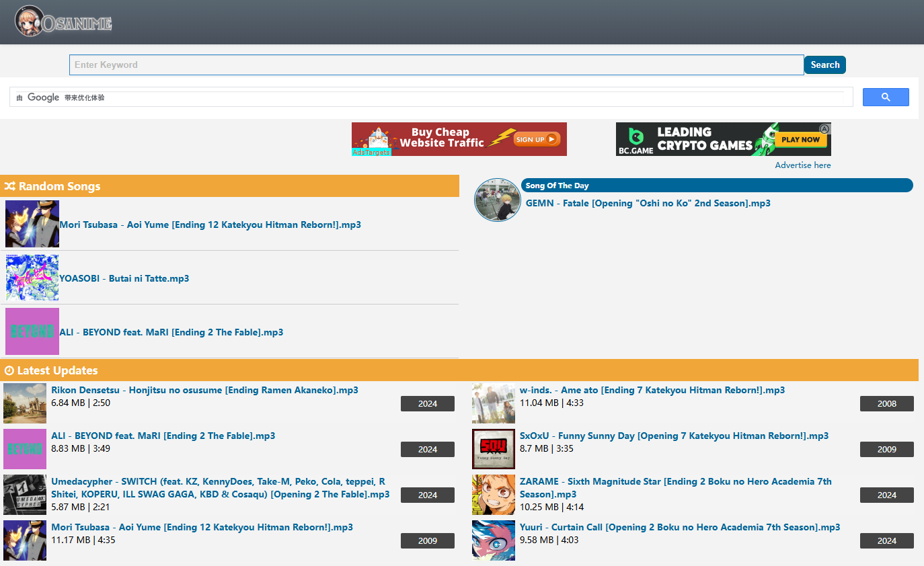This screenshot has height=566, width=924.
Task: Click the Osanime logo in the header
Action: (63, 22)
